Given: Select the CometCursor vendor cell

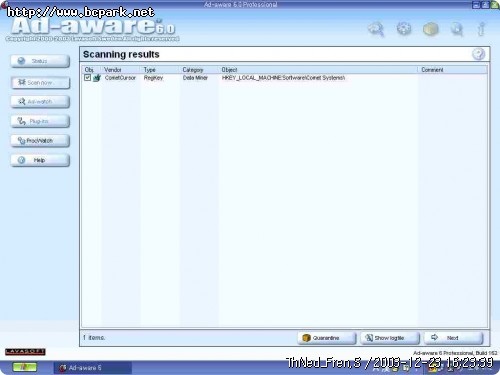Looking at the screenshot, I should [x=120, y=78].
